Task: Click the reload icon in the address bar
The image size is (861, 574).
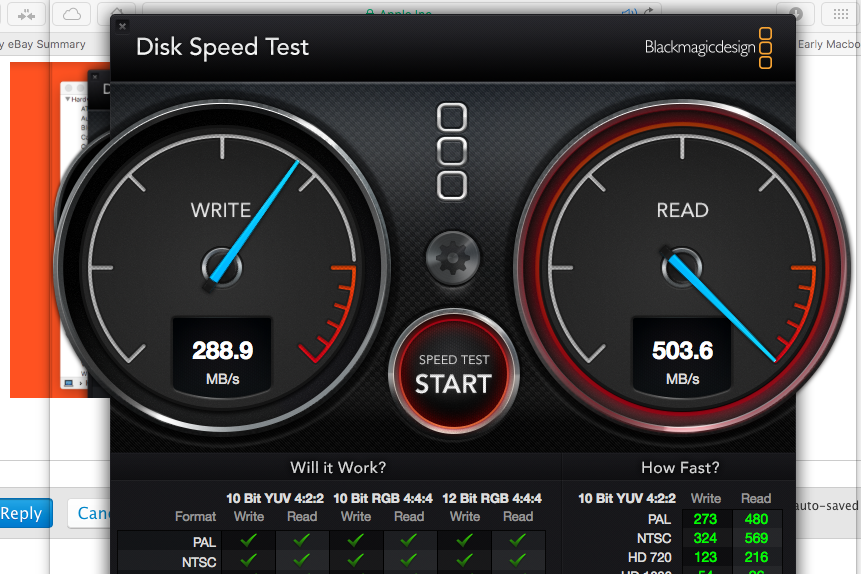Action: 650,12
